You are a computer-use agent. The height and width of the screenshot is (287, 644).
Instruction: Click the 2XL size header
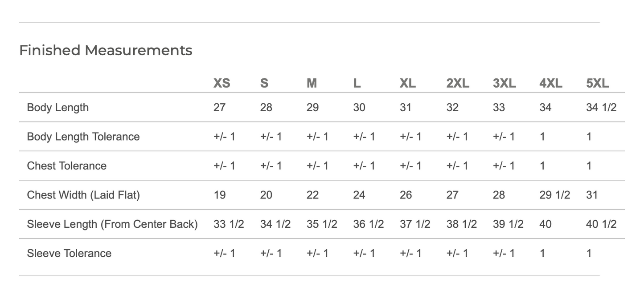point(458,83)
